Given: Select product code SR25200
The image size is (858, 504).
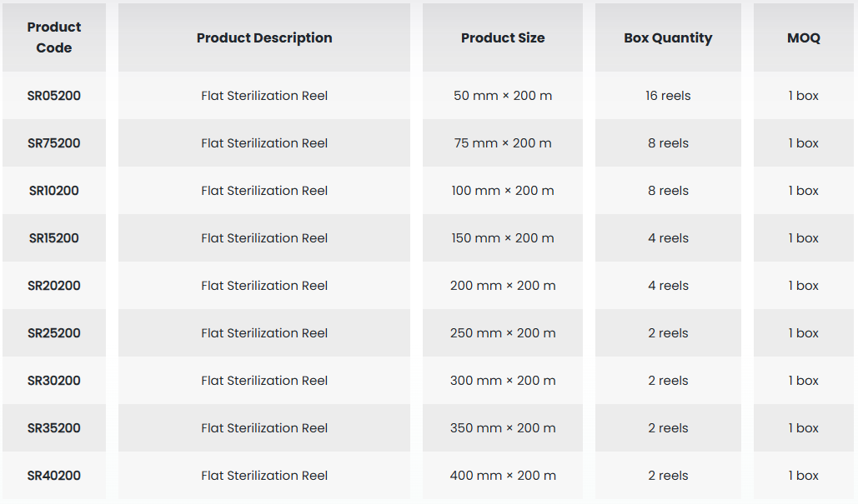Looking at the screenshot, I should pyautogui.click(x=54, y=333).
